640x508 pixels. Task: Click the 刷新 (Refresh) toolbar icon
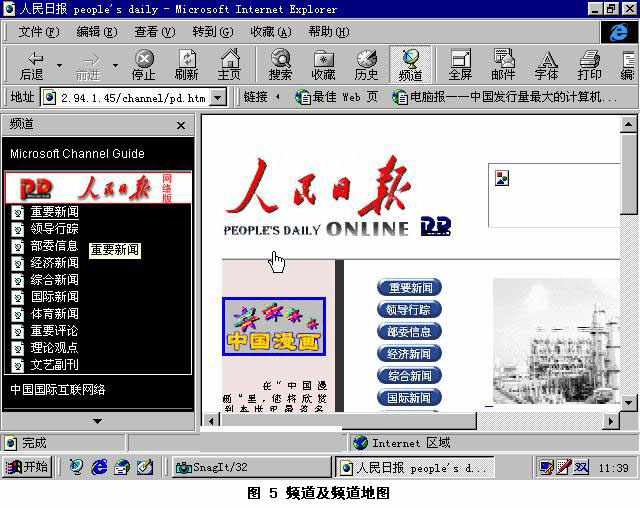pos(187,65)
